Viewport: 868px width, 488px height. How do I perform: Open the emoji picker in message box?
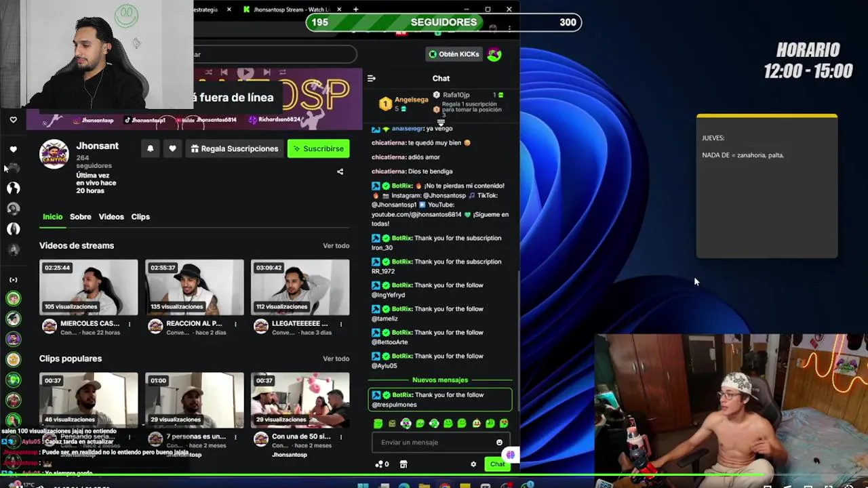pos(499,443)
